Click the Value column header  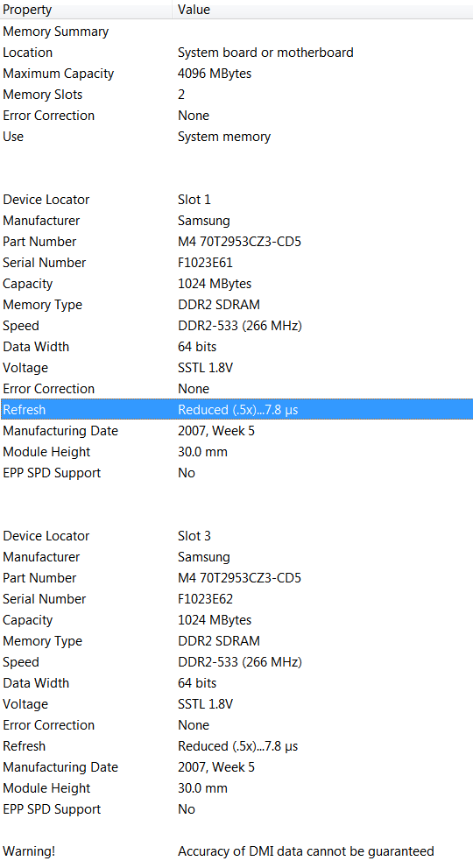(x=323, y=10)
